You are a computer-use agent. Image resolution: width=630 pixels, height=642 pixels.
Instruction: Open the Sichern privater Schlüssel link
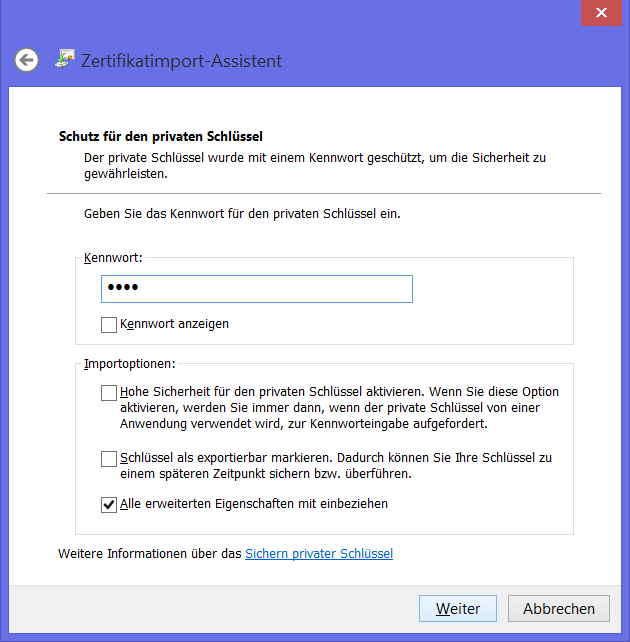tap(319, 554)
